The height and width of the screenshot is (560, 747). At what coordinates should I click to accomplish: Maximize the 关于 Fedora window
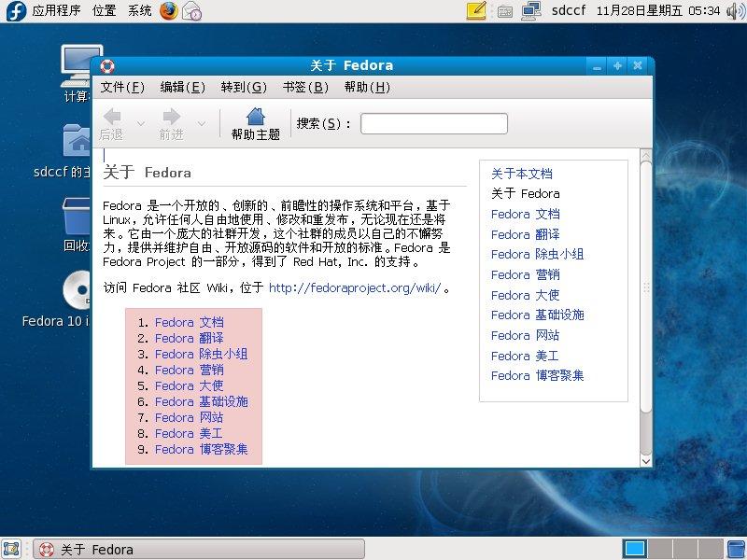[x=617, y=65]
